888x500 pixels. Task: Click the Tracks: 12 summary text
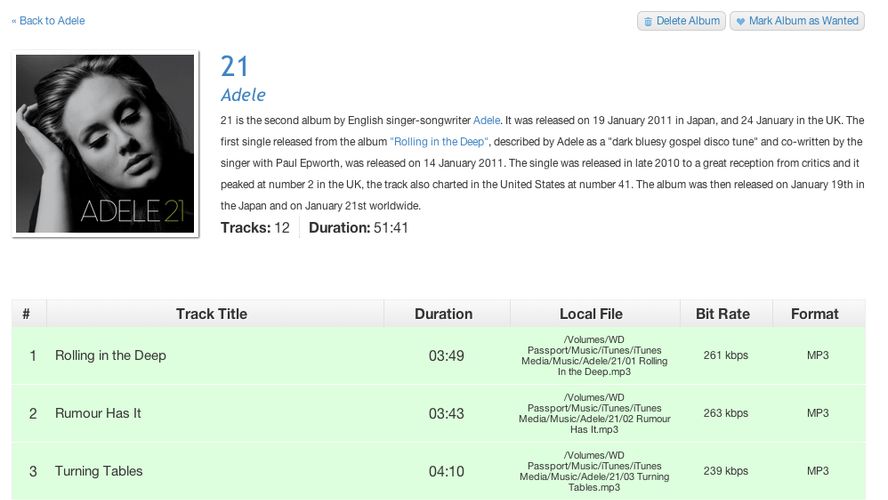(255, 228)
